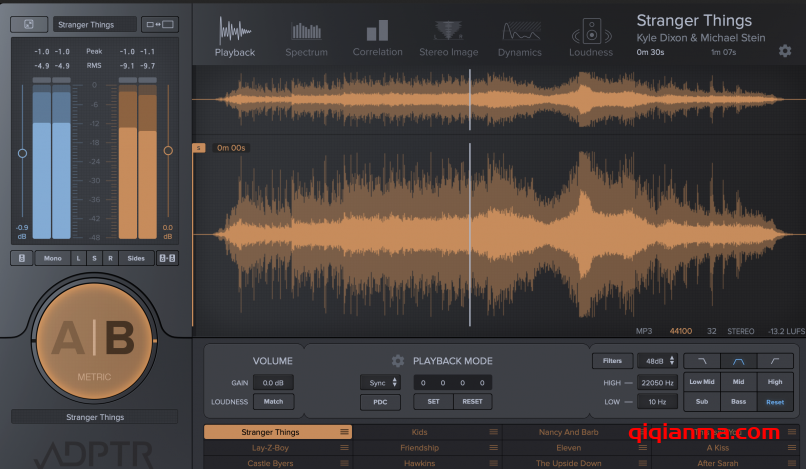
Task: Click the square icon left of Stranger Things field
Action: coord(29,24)
